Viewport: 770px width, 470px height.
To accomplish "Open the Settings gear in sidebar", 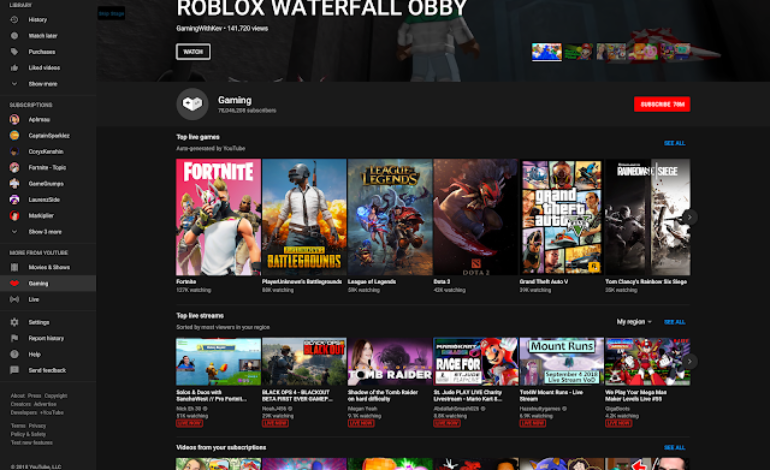I will [x=15, y=322].
